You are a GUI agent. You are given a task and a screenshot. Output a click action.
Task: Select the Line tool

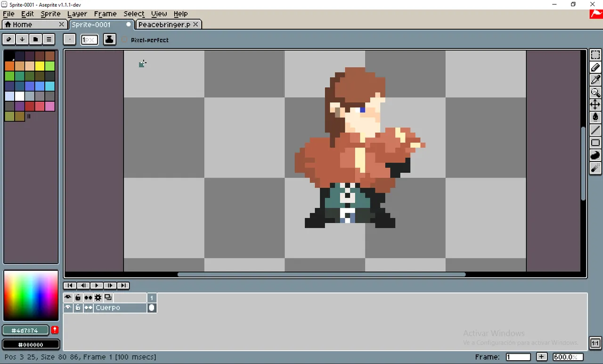pyautogui.click(x=595, y=130)
